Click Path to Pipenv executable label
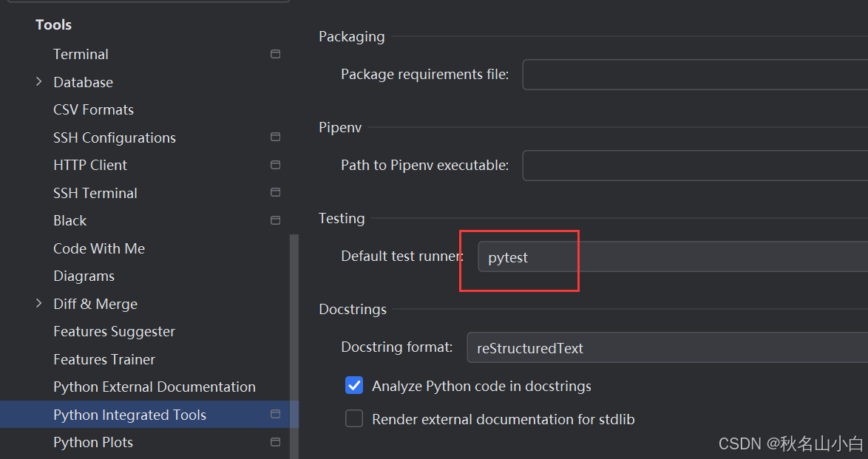 (x=424, y=165)
